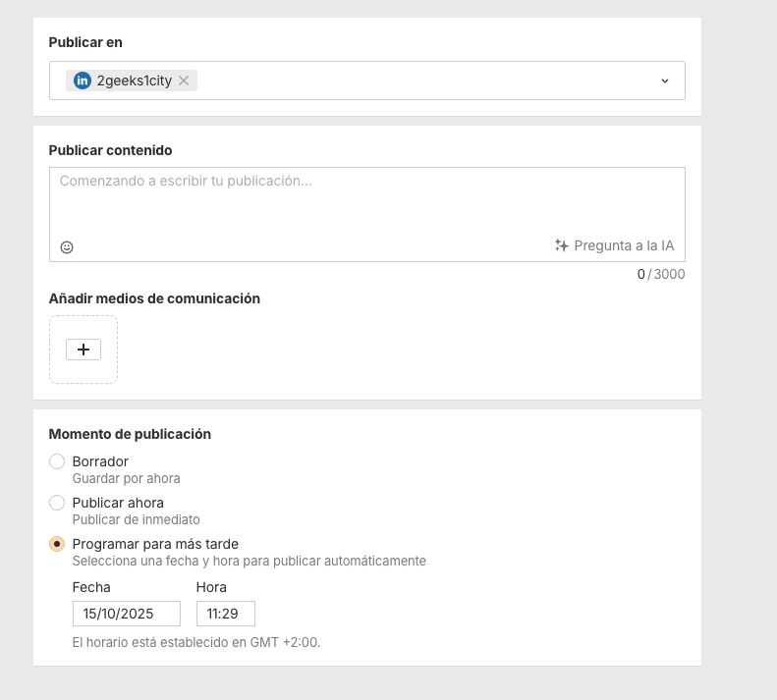Click the Borrador option label
The image size is (777, 700).
tap(100, 461)
